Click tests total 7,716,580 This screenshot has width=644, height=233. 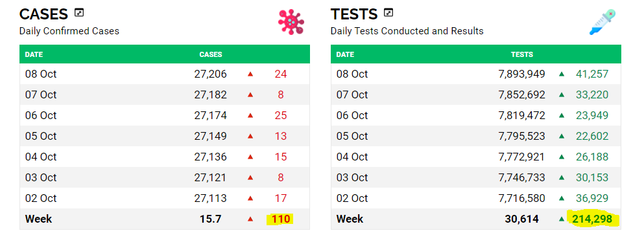pyautogui.click(x=521, y=198)
